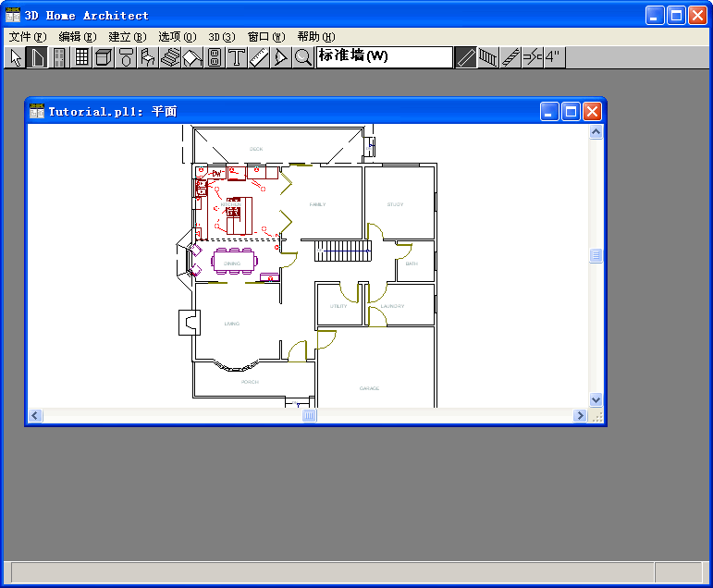Viewport: 713px width, 588px height.
Task: Click the GARAGE room label
Action: click(369, 388)
